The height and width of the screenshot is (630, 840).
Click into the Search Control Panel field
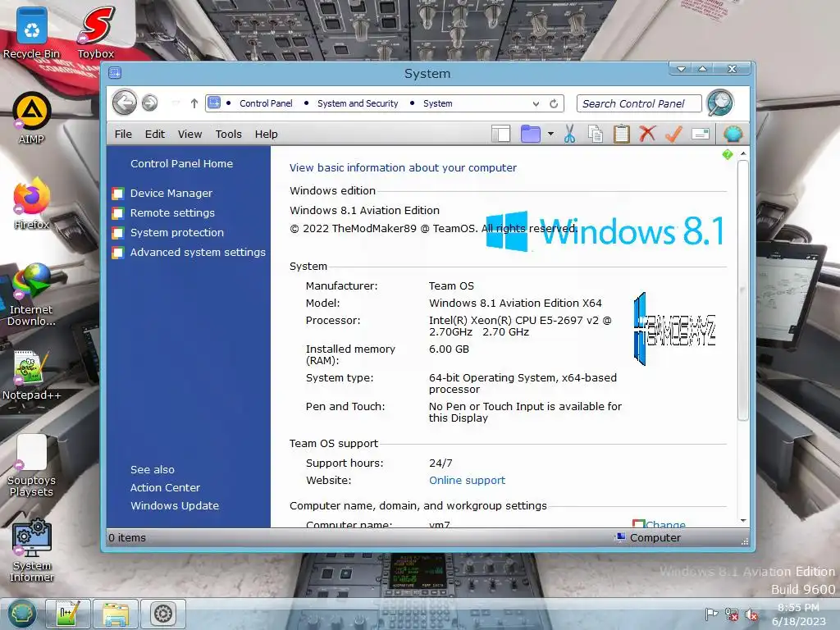coord(638,103)
